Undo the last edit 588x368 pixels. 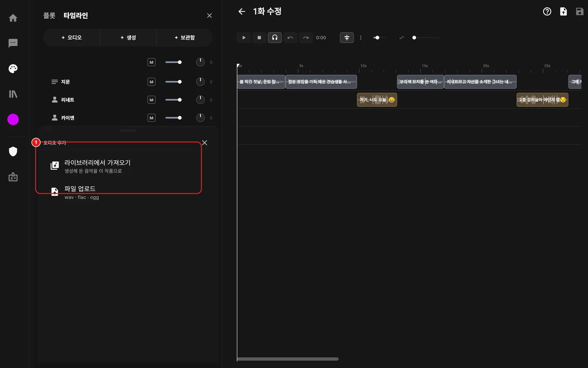tap(290, 38)
